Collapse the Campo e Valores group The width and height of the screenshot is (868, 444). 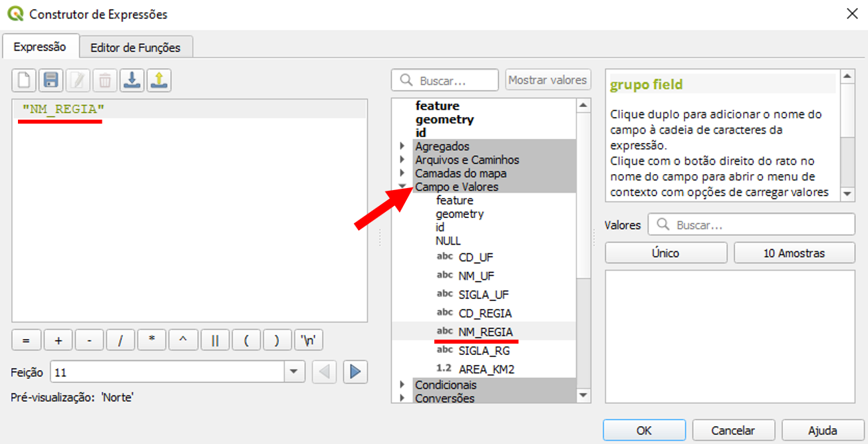[402, 187]
